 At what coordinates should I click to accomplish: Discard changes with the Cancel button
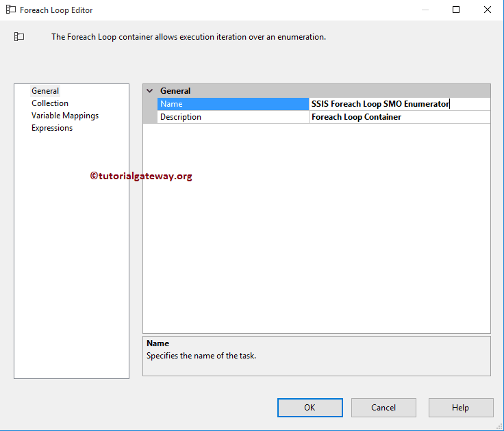point(383,408)
